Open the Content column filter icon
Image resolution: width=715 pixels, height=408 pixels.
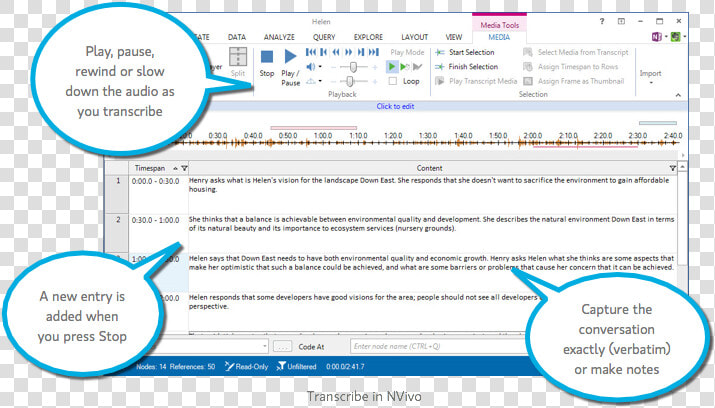coord(672,168)
